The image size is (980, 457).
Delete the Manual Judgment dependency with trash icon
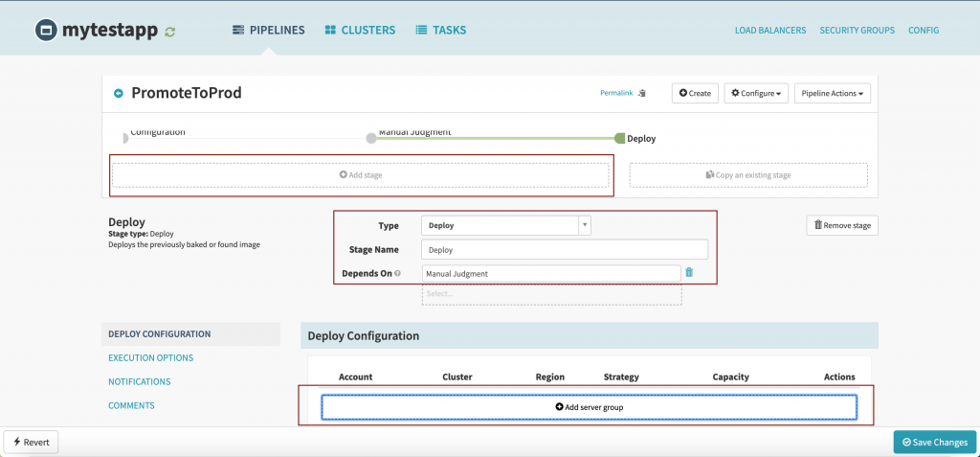click(x=689, y=273)
